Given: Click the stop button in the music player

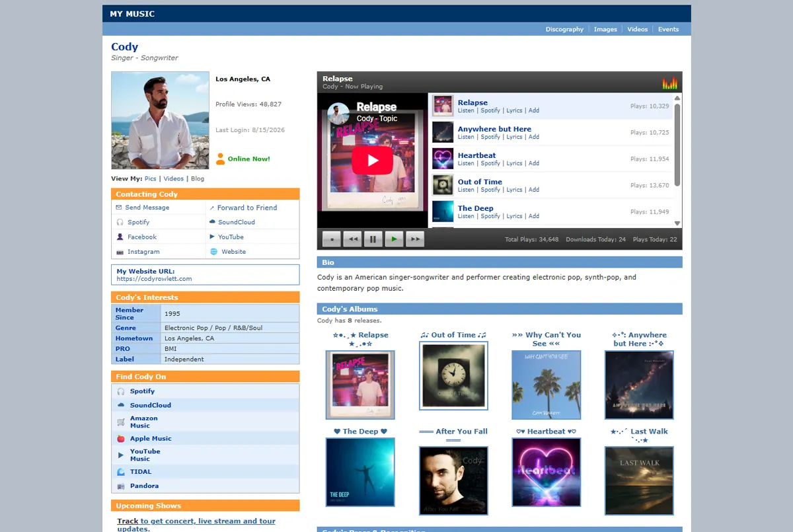Looking at the screenshot, I should (332, 239).
